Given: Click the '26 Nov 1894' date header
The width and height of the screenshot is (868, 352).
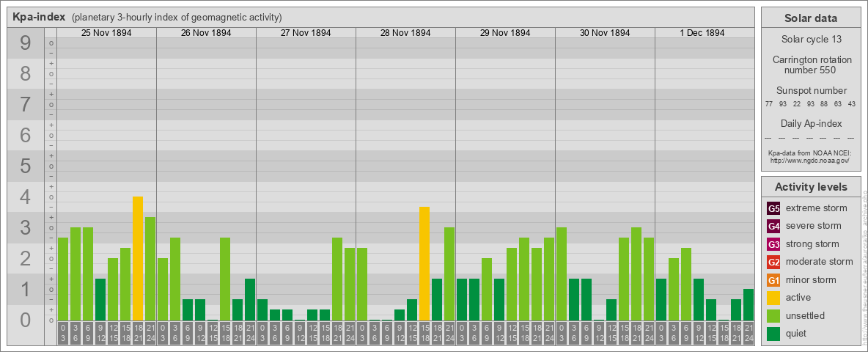Looking at the screenshot, I should point(206,33).
